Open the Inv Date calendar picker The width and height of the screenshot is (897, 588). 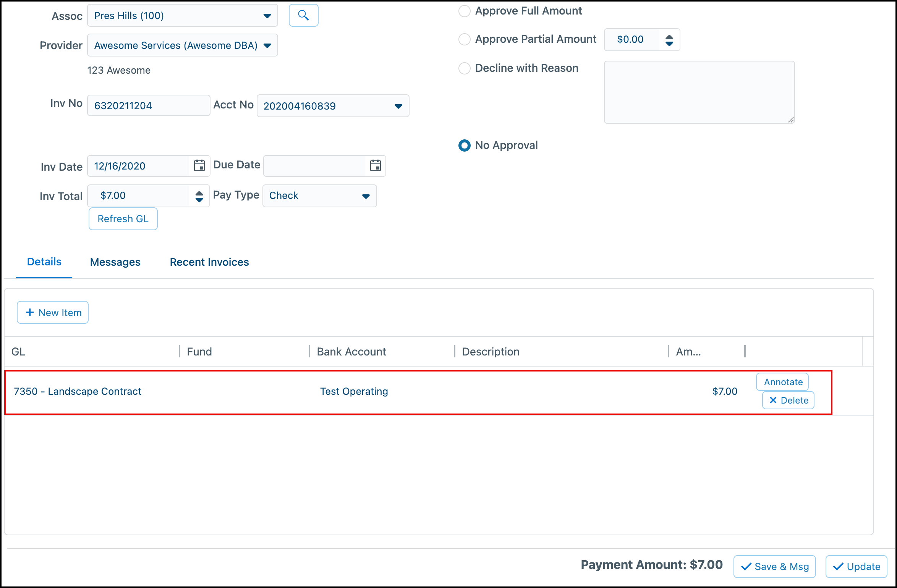[199, 166]
